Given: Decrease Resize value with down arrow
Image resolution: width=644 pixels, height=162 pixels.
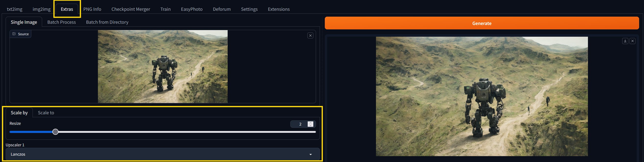Looking at the screenshot, I should pyautogui.click(x=311, y=125).
